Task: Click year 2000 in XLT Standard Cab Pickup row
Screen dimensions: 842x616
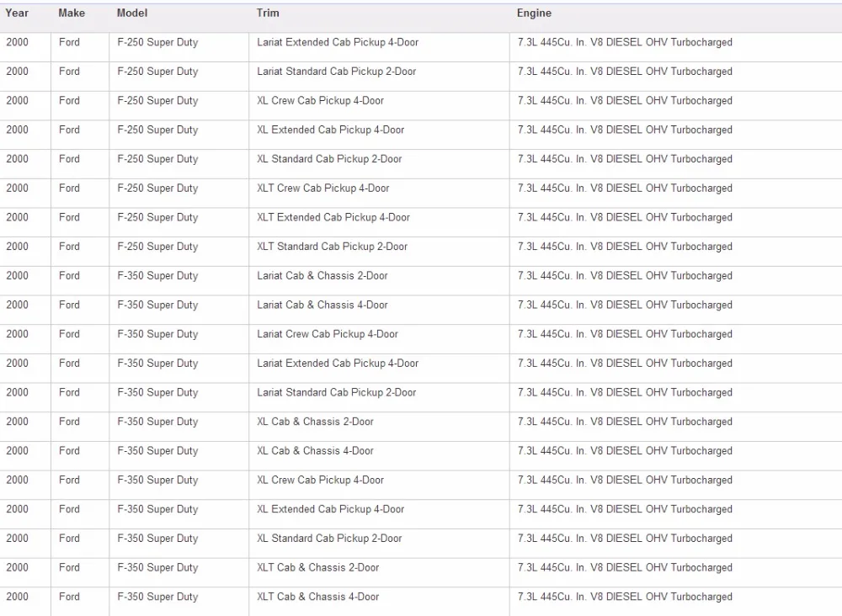Action: (17, 247)
